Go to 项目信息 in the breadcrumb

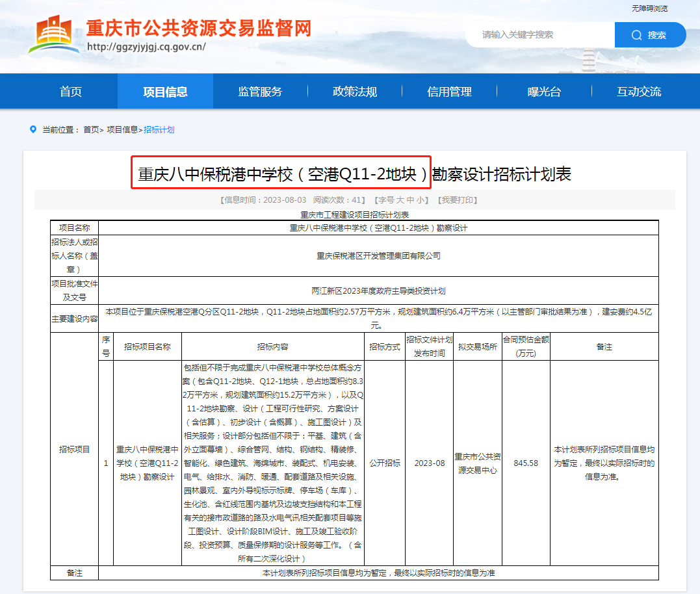(x=122, y=130)
